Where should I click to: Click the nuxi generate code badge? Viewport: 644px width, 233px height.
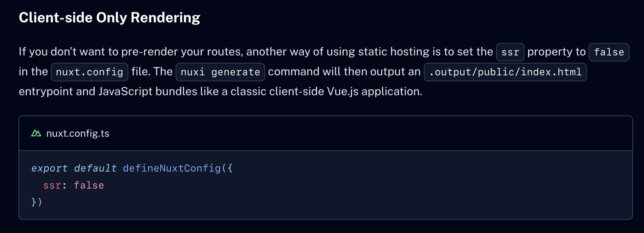(x=220, y=72)
